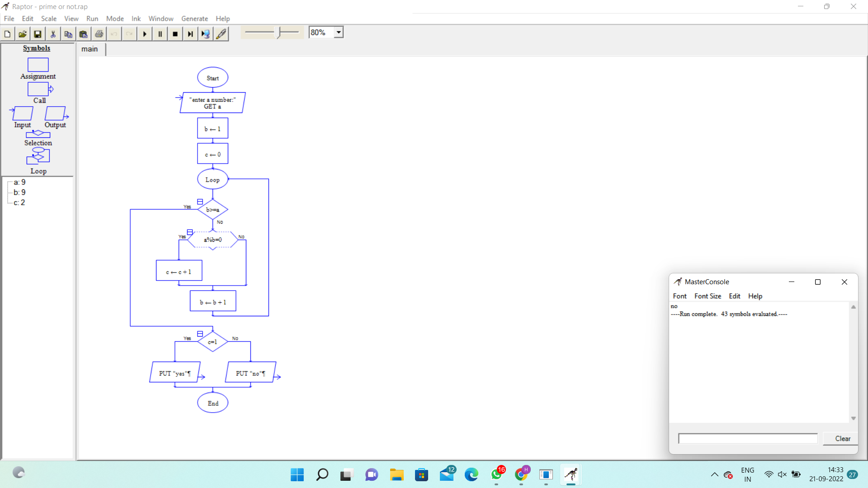Open the Generate menu
868x488 pixels.
(194, 19)
